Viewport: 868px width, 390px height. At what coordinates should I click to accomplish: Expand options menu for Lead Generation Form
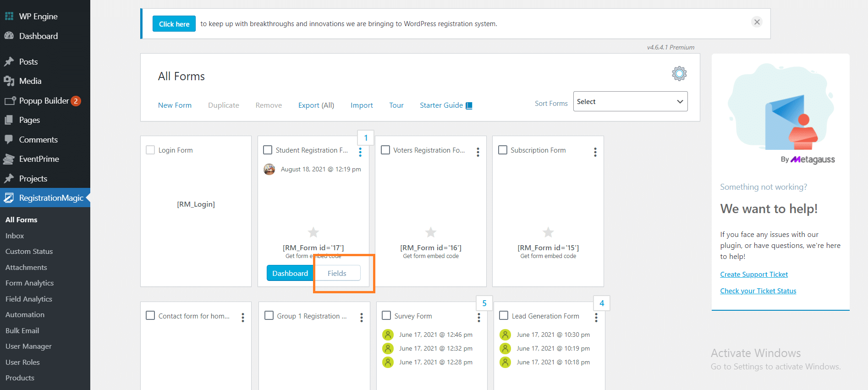[x=596, y=318]
